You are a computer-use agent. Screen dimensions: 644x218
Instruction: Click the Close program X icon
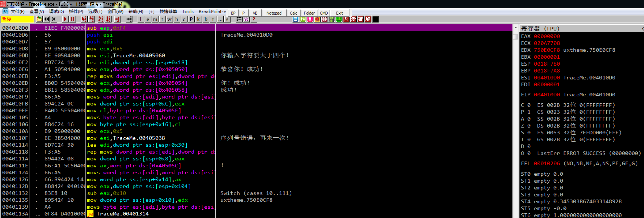(54, 19)
